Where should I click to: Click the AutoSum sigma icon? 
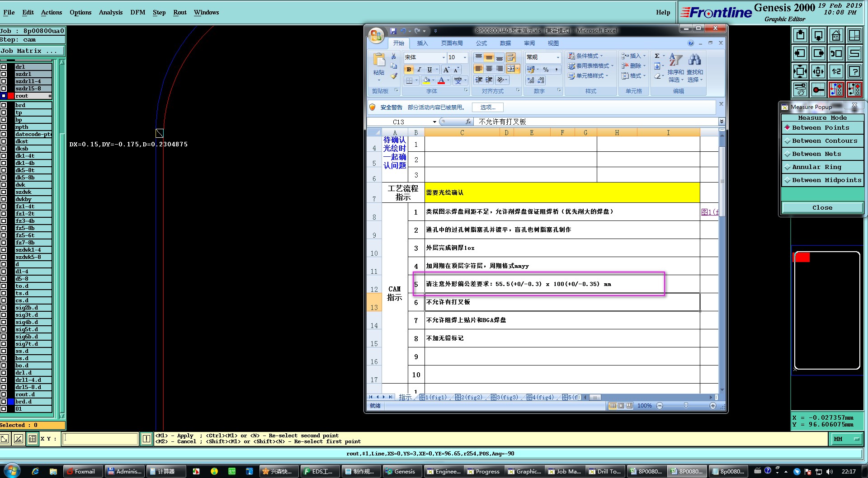point(657,56)
